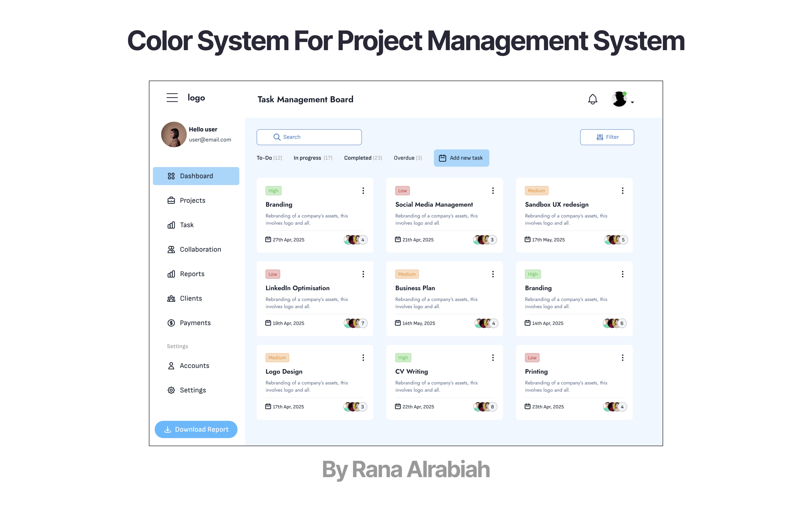
Task: Click the Add new task button
Action: coord(461,158)
